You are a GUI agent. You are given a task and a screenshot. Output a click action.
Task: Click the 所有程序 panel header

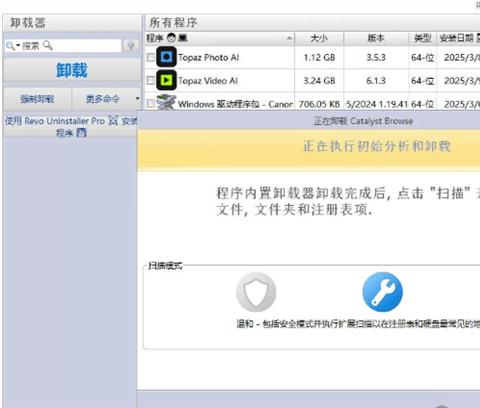click(x=313, y=23)
